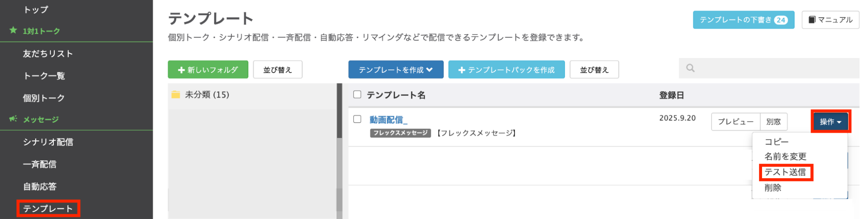Click the yellow folder icon for 未分類
The height and width of the screenshot is (219, 868).
tap(176, 95)
